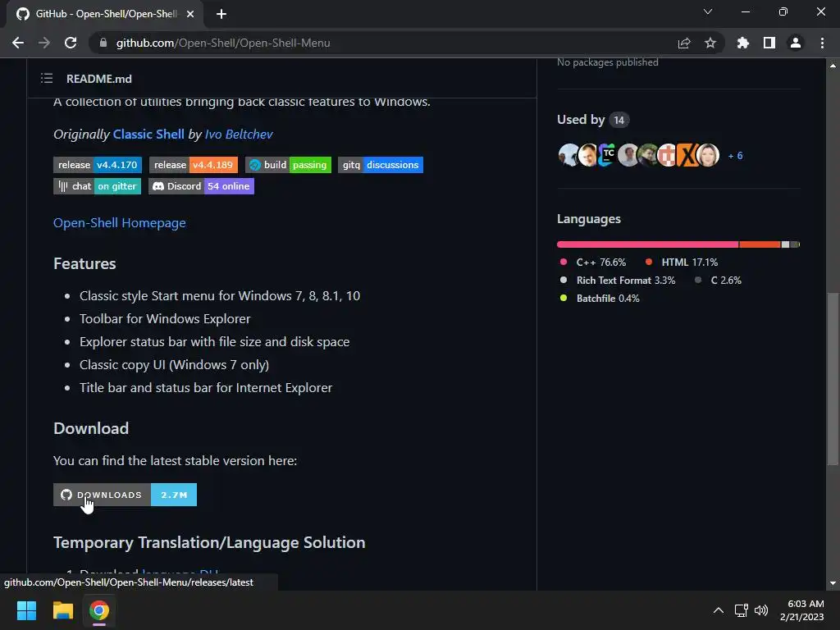Click the Languages sidebar heading

click(589, 219)
